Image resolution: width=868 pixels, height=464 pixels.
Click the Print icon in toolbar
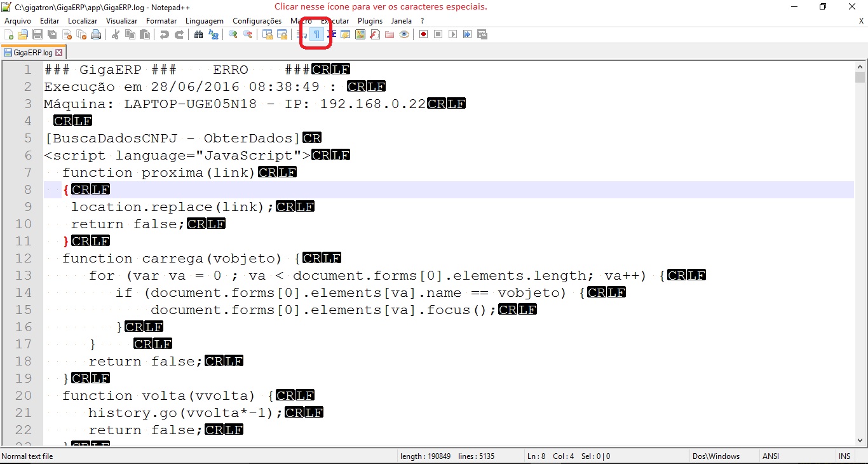(x=96, y=34)
